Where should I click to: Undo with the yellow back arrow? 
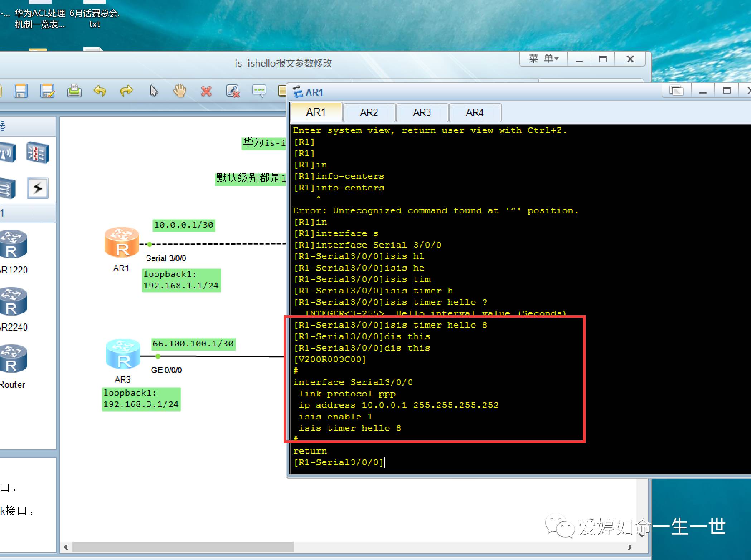click(x=100, y=91)
